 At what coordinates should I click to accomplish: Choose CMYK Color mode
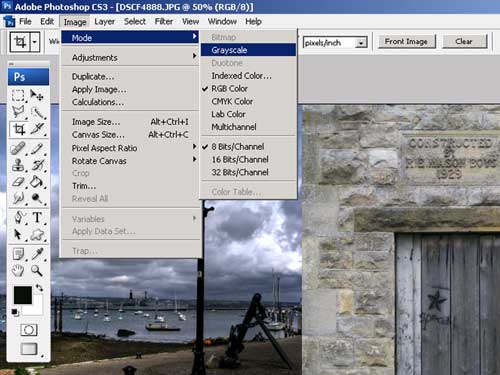[x=248, y=101]
